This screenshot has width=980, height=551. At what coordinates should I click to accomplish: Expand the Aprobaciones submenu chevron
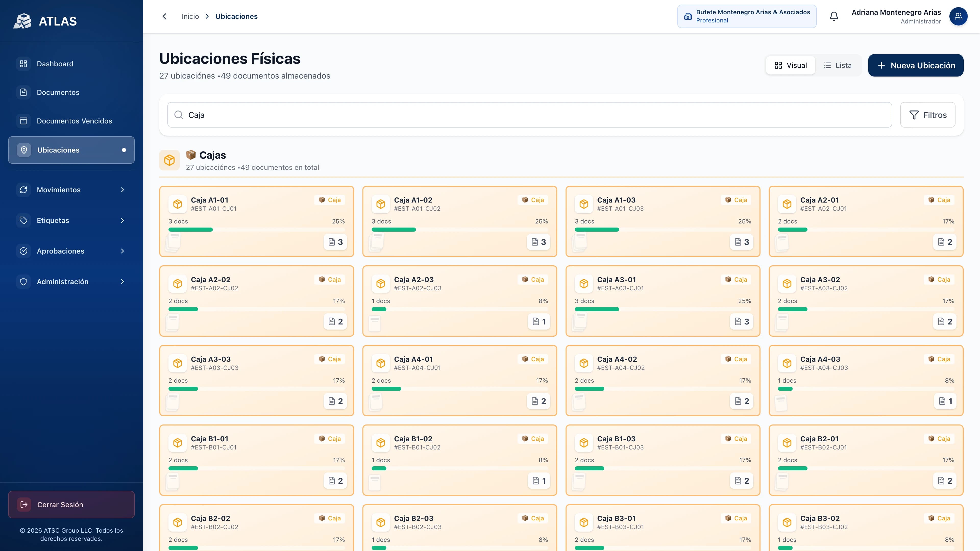[122, 251]
